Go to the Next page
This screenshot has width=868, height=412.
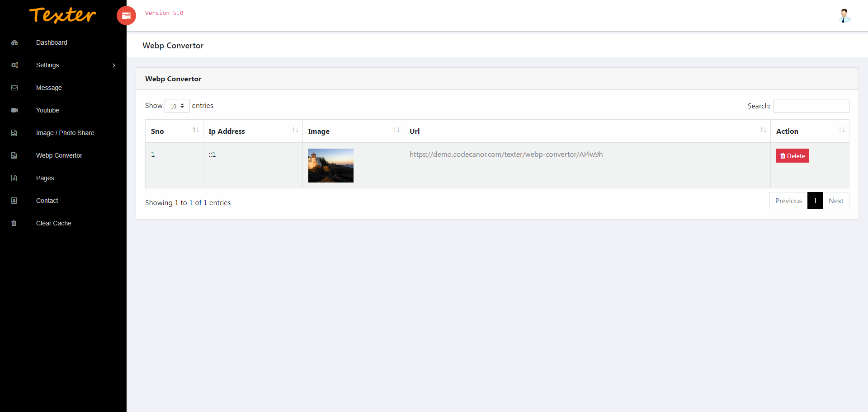pyautogui.click(x=836, y=201)
